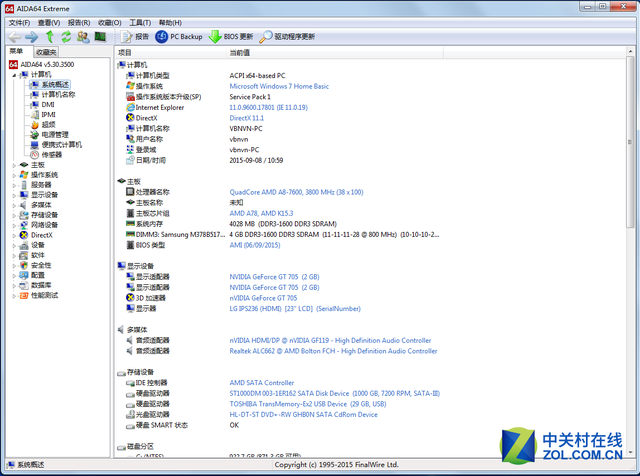Open the system monitor graph toolbar icon

point(100,37)
